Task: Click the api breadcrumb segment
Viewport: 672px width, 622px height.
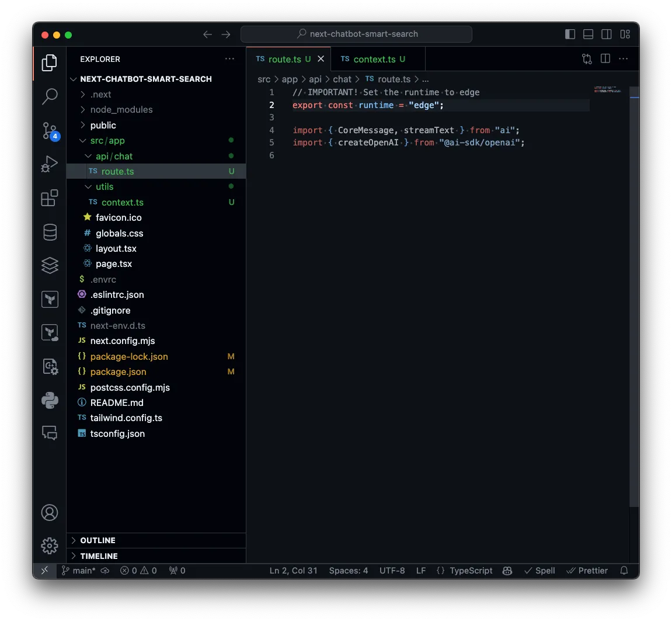Action: coord(315,79)
